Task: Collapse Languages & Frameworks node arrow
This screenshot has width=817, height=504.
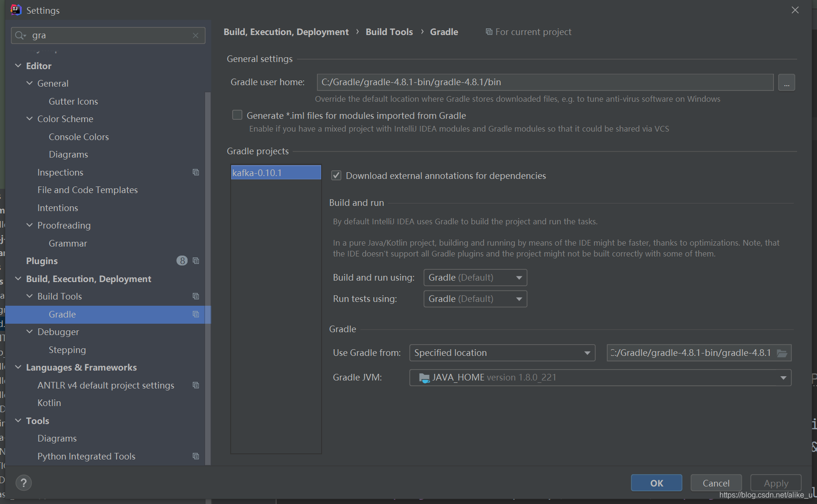Action: (18, 367)
